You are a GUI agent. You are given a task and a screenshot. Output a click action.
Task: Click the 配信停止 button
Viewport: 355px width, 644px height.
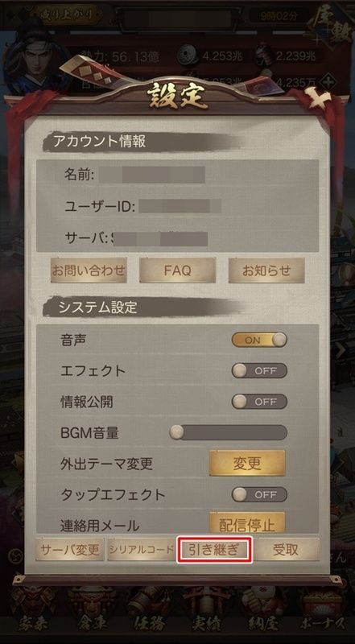click(247, 522)
